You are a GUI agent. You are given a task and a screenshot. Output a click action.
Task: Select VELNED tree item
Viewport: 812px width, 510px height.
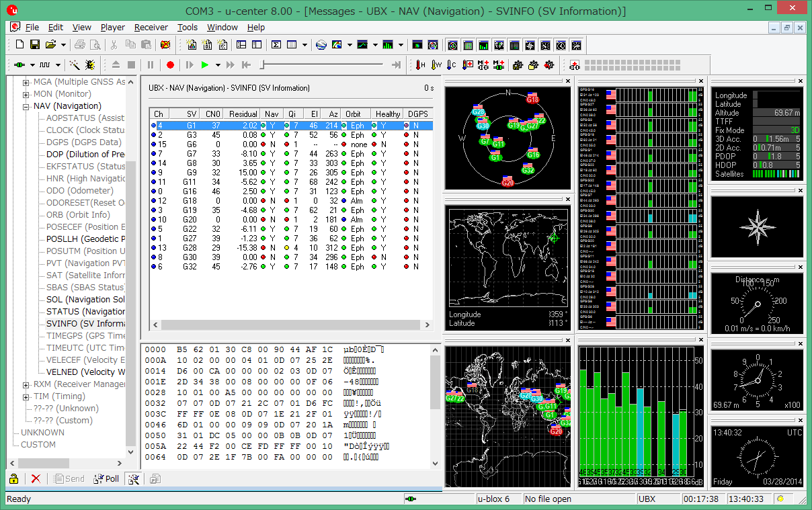85,372
